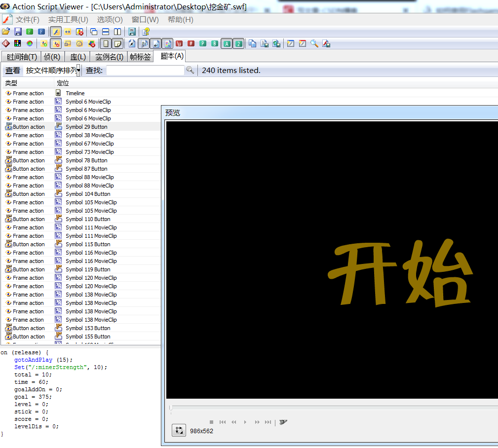Open the 窗口(W) menu
This screenshot has width=498, height=448.
pyautogui.click(x=145, y=20)
